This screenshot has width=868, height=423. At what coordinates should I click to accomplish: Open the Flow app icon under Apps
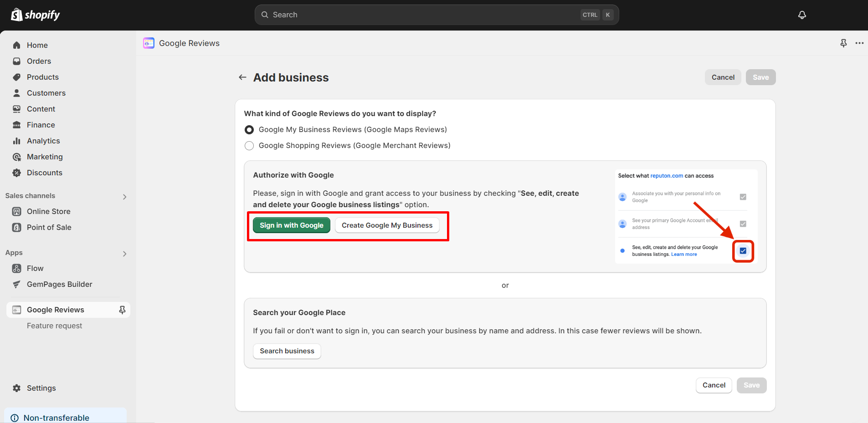tap(16, 268)
